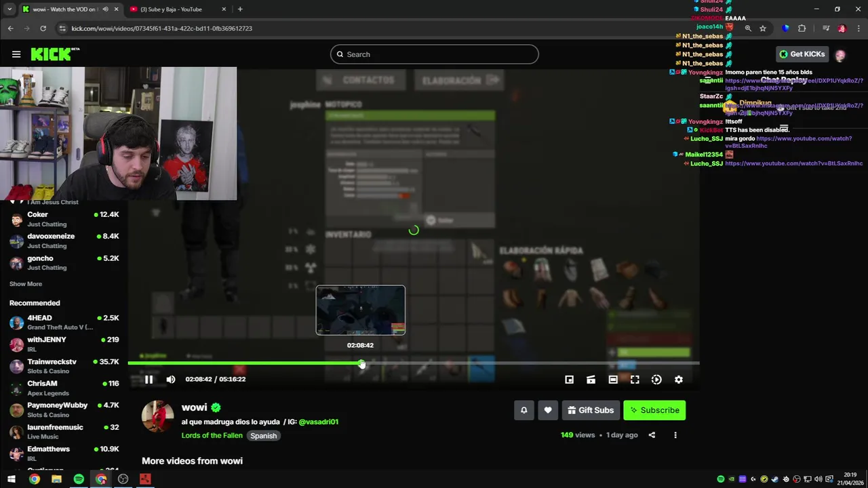Open the mini player mode icon
The width and height of the screenshot is (868, 488).
pos(570,380)
